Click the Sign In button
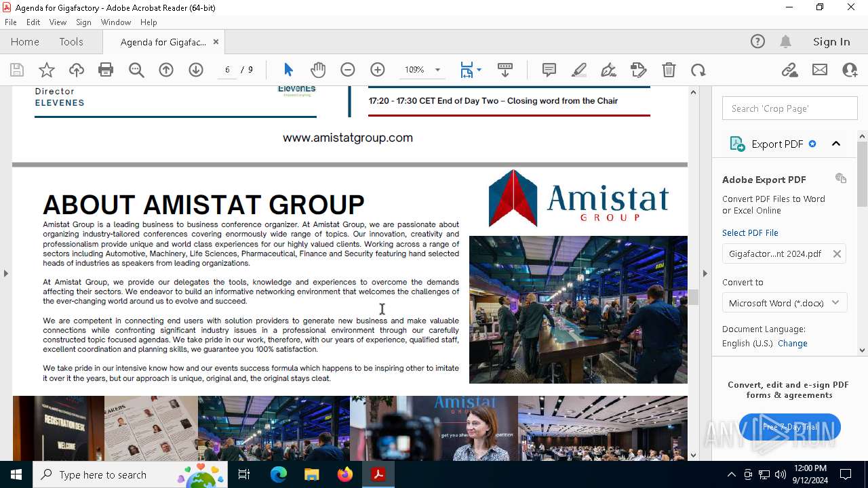 [x=831, y=42]
